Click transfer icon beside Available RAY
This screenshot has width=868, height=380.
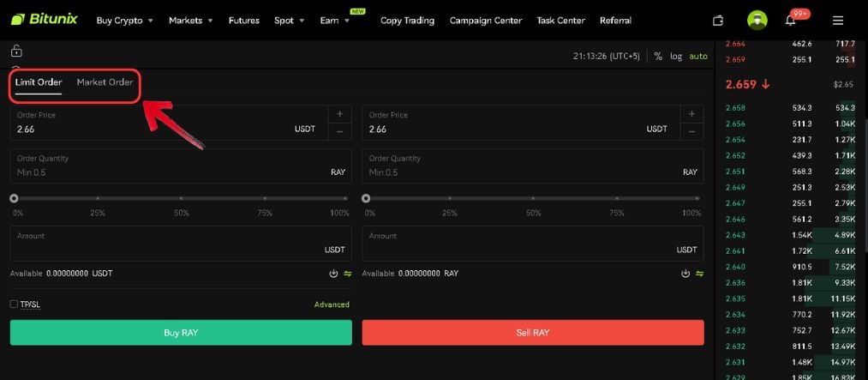[x=700, y=274]
